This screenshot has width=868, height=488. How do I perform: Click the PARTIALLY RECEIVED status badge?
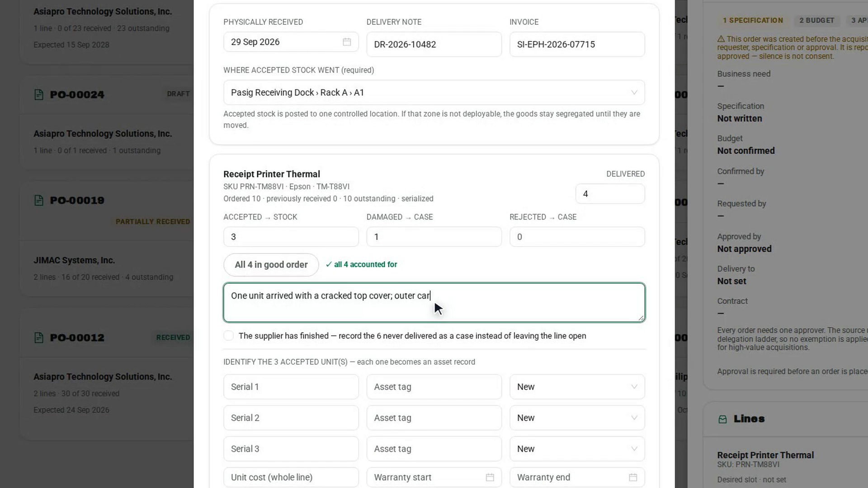tap(153, 221)
